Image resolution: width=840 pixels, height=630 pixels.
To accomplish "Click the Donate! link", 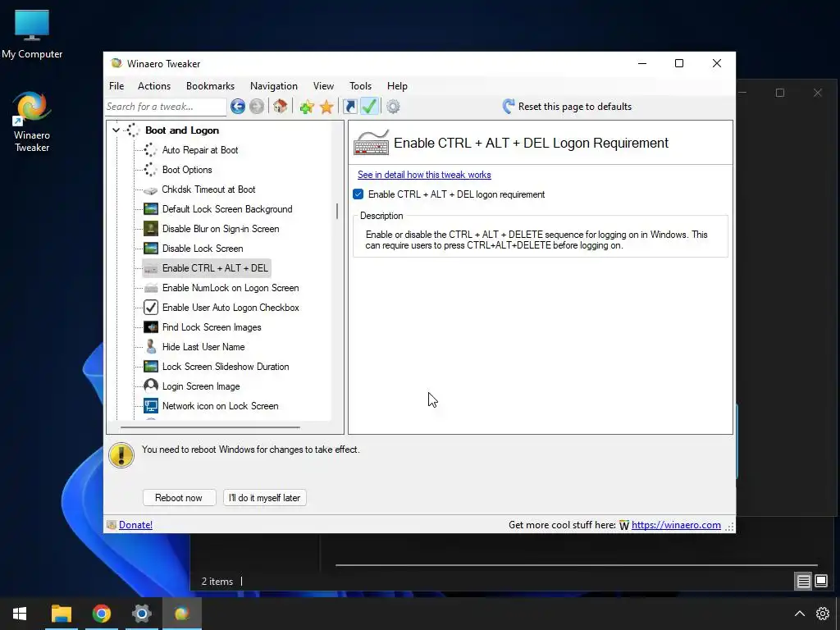I will [x=135, y=525].
